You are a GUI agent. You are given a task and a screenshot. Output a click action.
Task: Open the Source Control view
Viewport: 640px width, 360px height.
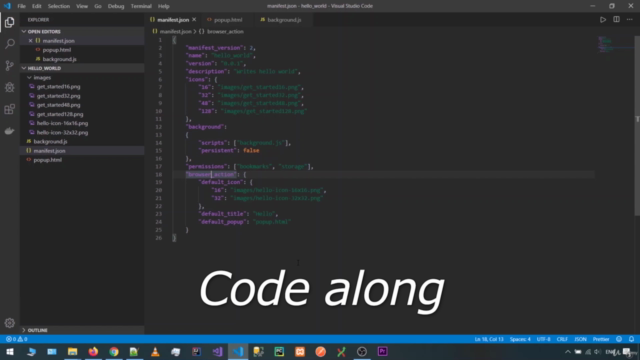9,65
